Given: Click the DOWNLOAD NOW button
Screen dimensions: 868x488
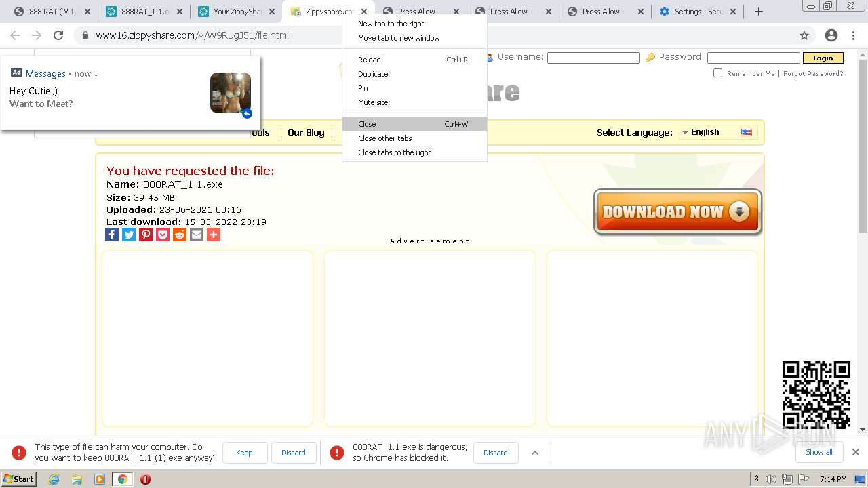Looking at the screenshot, I should [x=677, y=211].
